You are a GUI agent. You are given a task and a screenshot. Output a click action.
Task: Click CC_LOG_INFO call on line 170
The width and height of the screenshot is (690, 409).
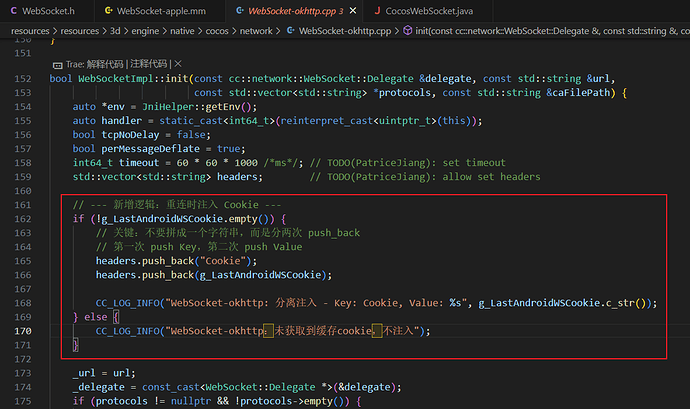263,331
